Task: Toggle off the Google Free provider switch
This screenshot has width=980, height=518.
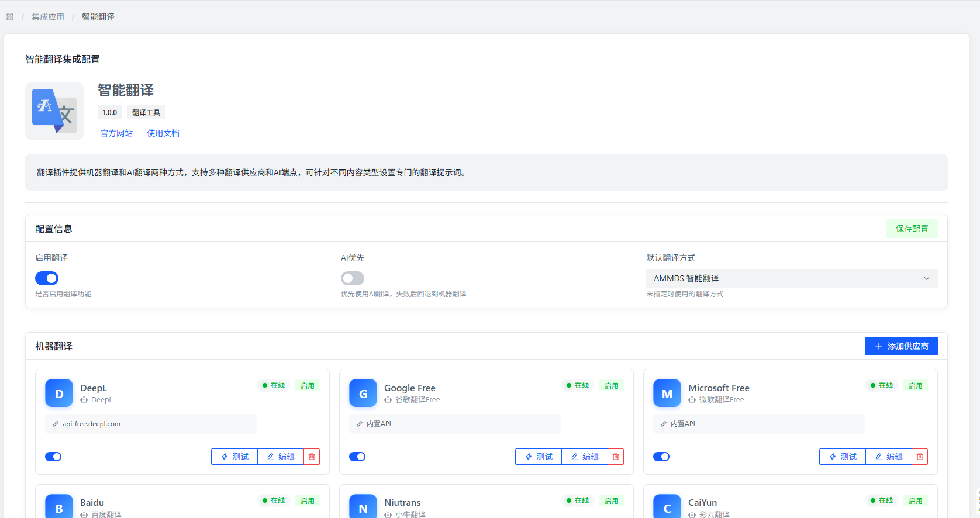Action: [357, 457]
